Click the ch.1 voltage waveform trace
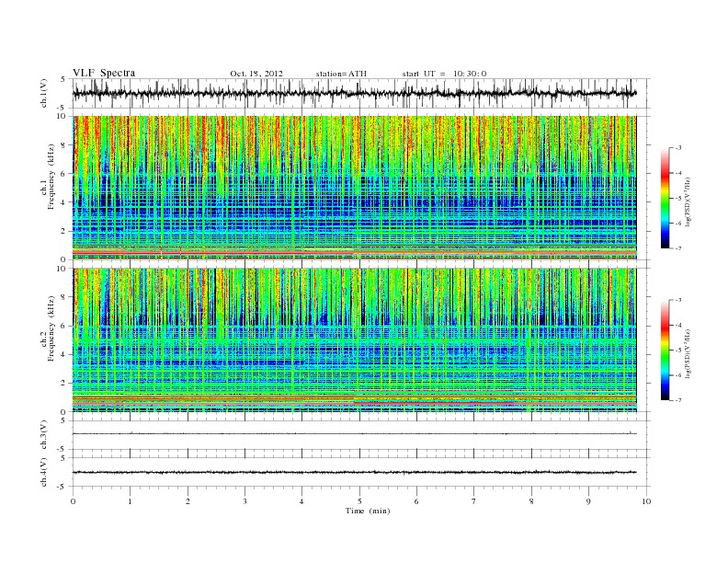The width and height of the screenshot is (728, 563). tap(354, 93)
